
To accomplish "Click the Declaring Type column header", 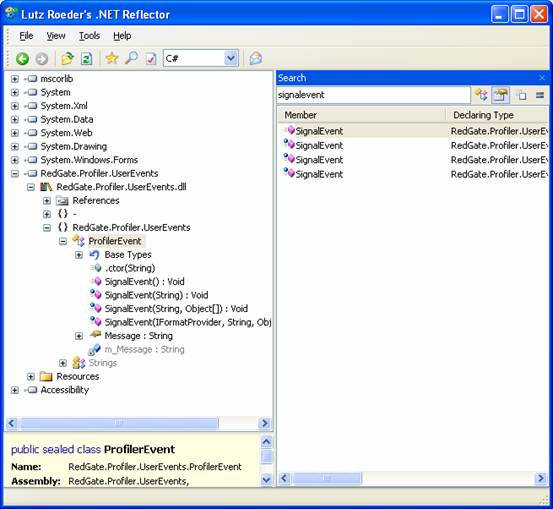I will tap(497, 115).
